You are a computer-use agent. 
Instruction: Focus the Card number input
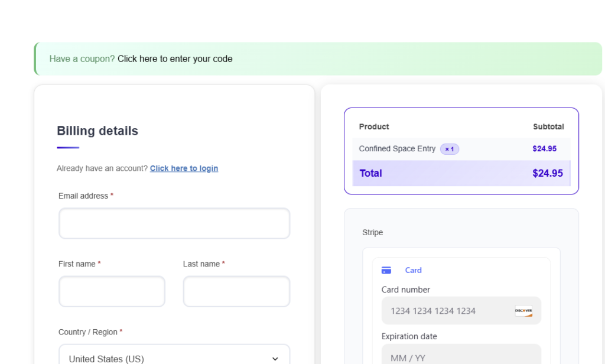point(449,311)
